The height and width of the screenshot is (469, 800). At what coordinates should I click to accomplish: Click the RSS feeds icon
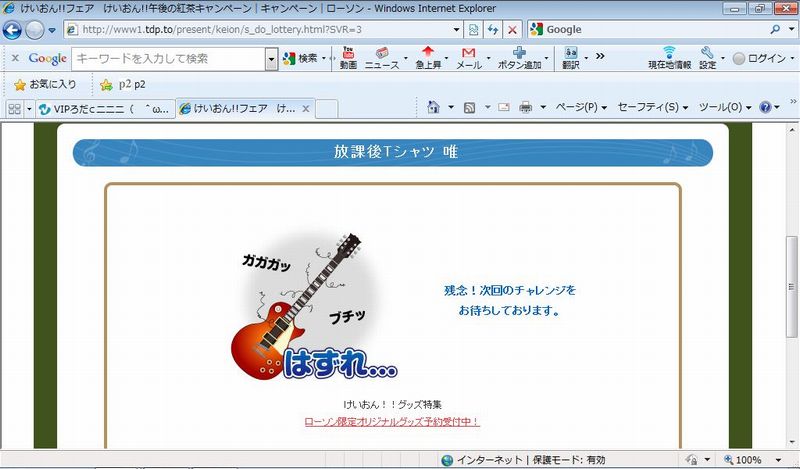click(469, 107)
